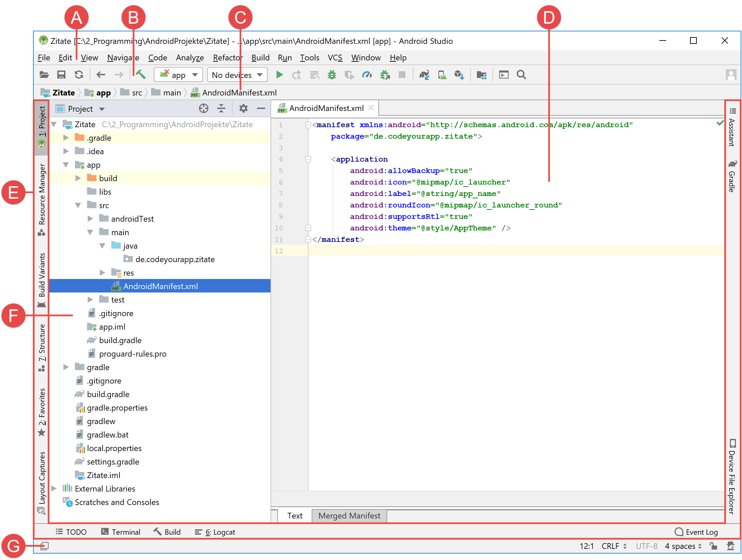Click Collapse All icon in Project panel

pos(221,109)
